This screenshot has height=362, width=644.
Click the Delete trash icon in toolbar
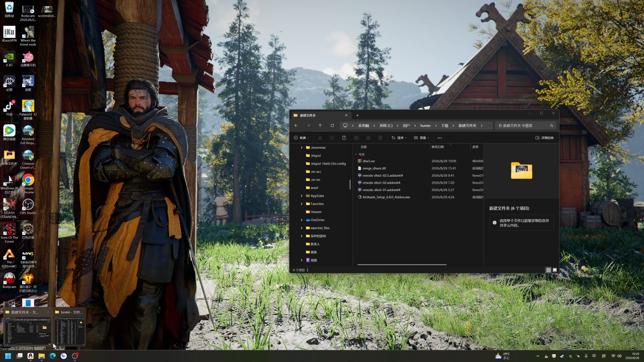pyautogui.click(x=380, y=138)
